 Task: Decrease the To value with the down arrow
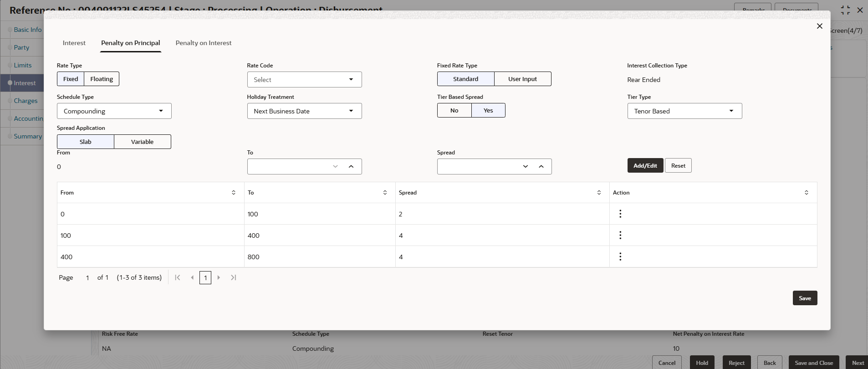coord(336,167)
